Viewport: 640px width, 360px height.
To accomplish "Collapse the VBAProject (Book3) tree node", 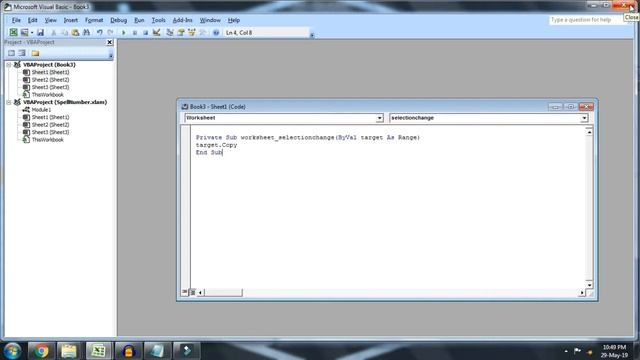I will (x=9, y=64).
